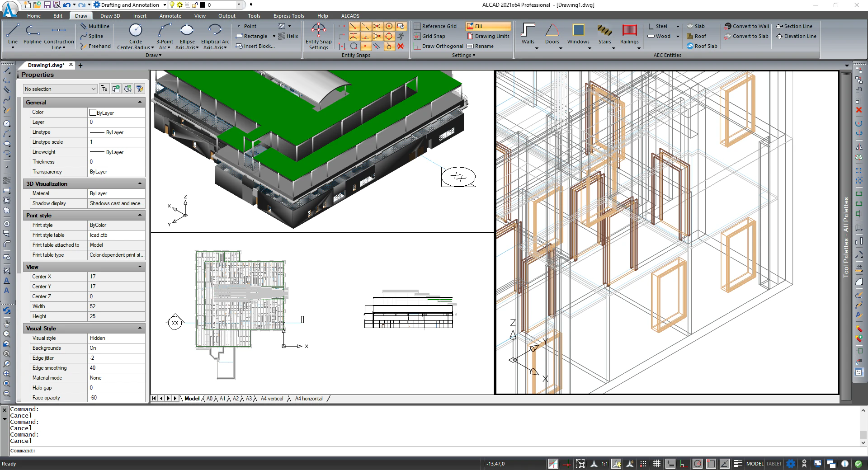Clear all entity snaps with red X
The width and height of the screenshot is (868, 470).
pos(401,46)
